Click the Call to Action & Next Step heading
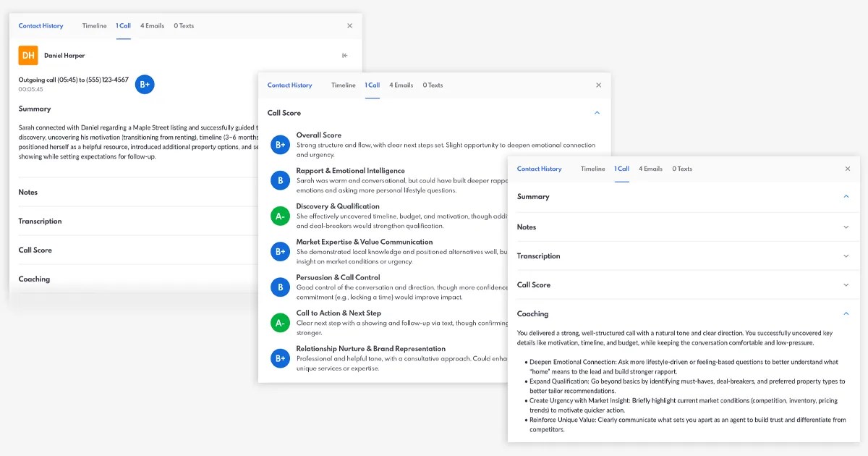The height and width of the screenshot is (456, 868). tap(339, 313)
